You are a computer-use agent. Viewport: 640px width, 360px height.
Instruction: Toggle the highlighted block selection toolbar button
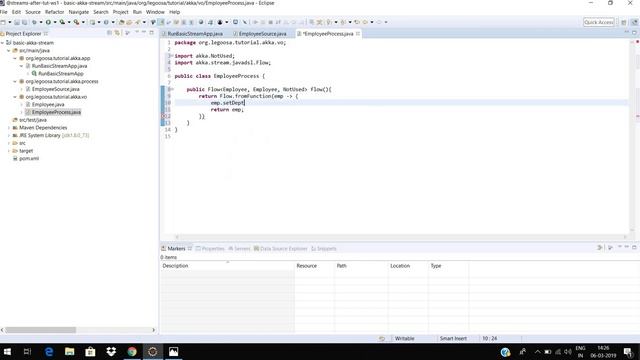click(x=161, y=22)
